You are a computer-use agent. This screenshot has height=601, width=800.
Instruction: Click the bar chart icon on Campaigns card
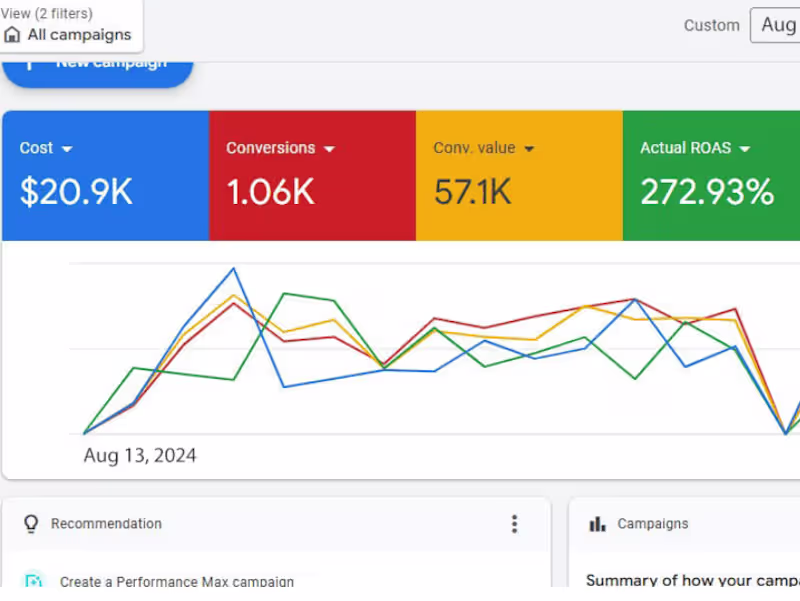pos(599,523)
